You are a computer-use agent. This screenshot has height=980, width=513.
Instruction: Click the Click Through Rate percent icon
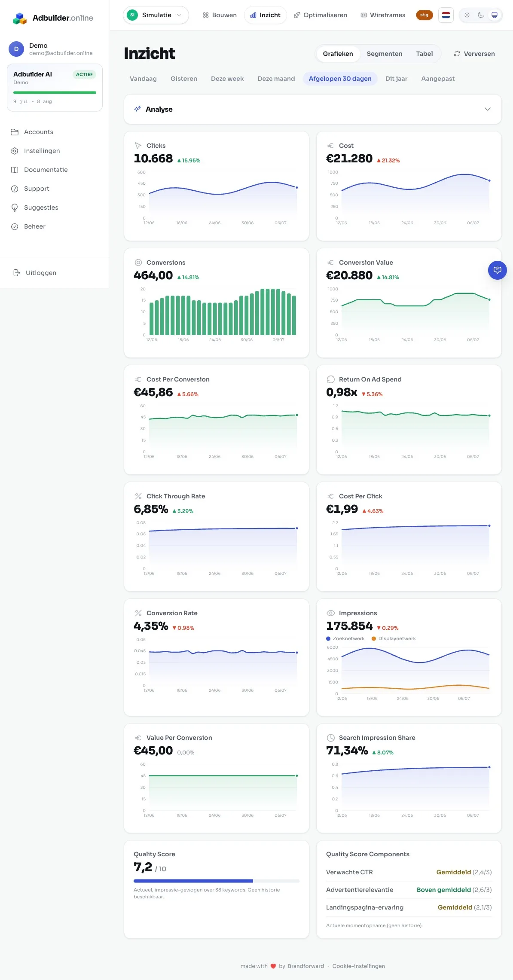(x=138, y=496)
